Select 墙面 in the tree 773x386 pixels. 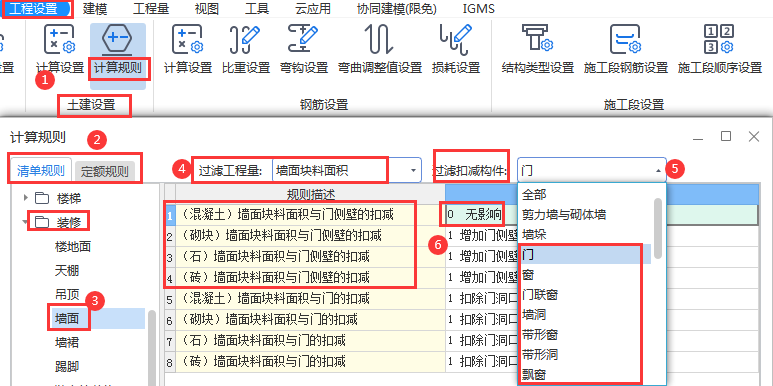click(67, 319)
